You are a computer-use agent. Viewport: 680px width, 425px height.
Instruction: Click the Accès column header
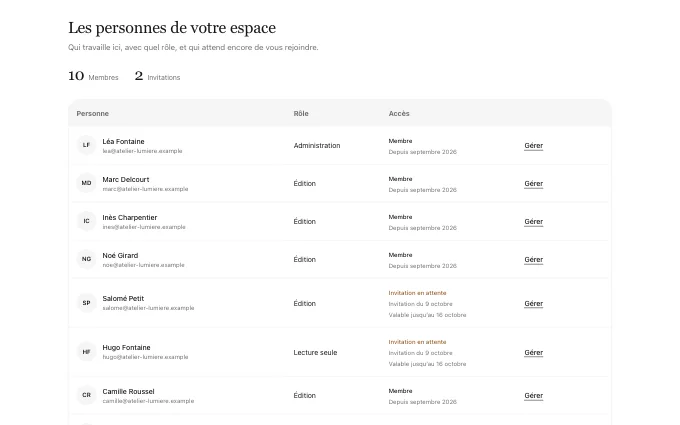[399, 114]
